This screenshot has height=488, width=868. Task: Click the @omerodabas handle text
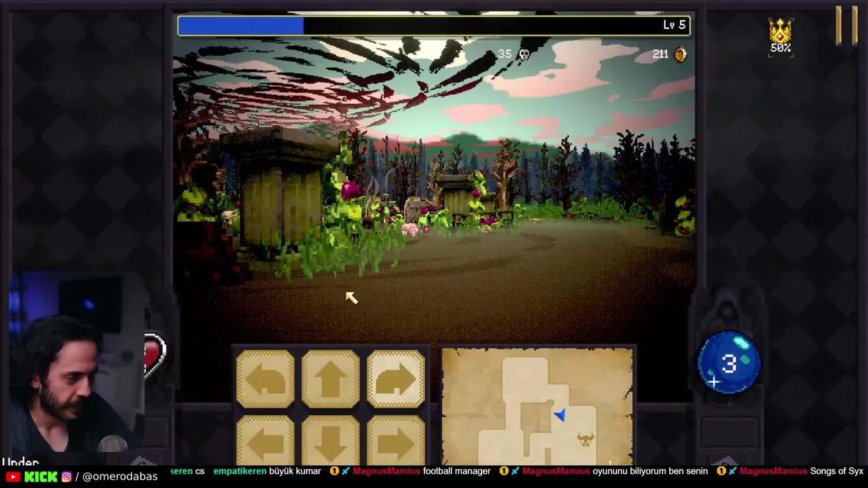(x=120, y=476)
